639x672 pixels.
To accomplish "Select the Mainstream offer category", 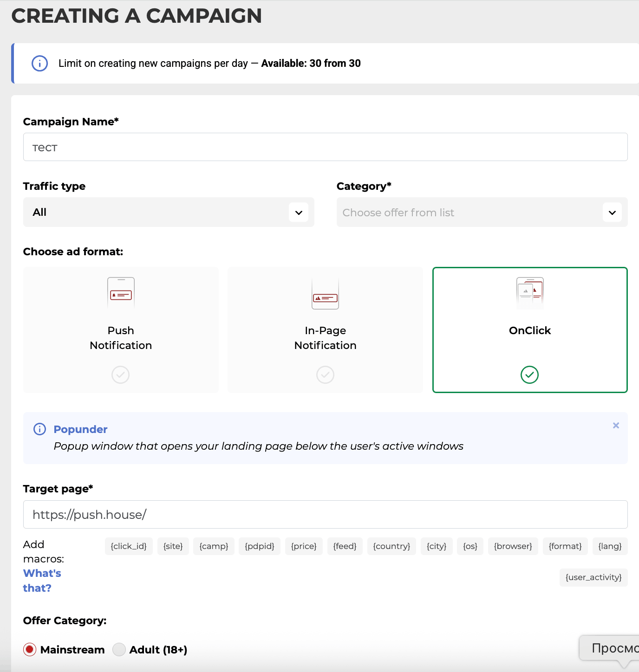I will 30,650.
